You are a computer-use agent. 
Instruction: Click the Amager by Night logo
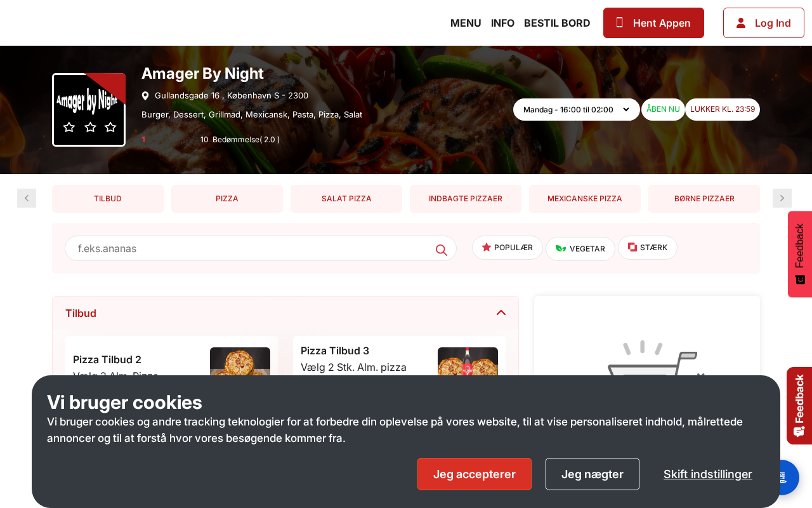click(89, 110)
